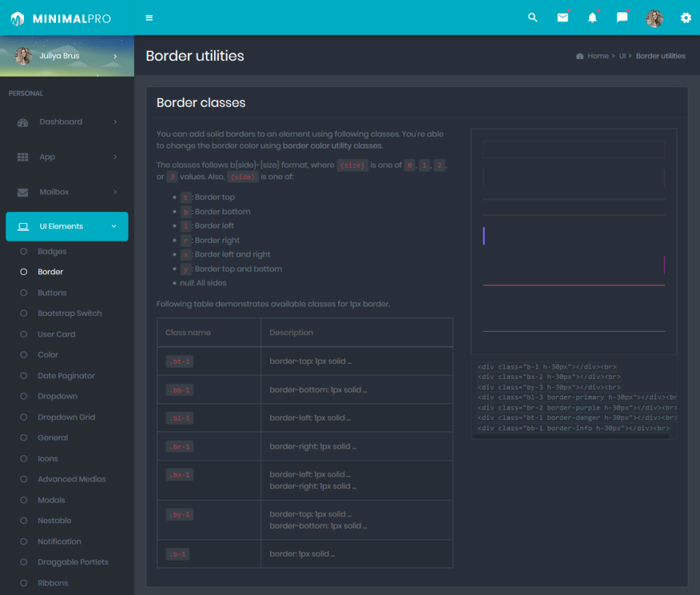Open the mail envelope icon in header
The width and height of the screenshot is (700, 595).
point(563,17)
